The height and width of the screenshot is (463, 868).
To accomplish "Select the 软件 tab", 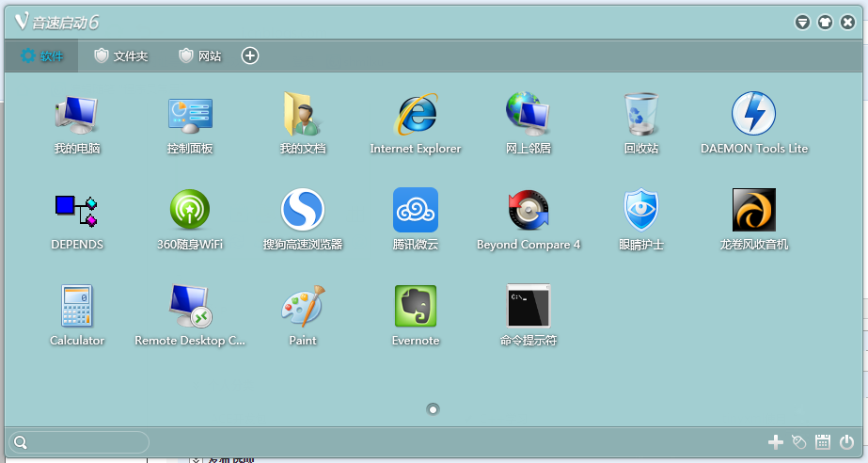I will tap(42, 56).
